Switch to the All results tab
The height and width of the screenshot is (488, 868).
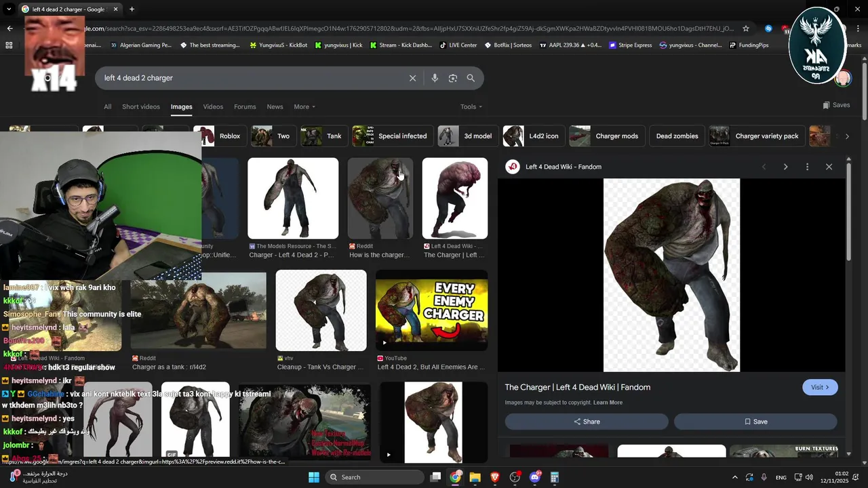coord(107,106)
